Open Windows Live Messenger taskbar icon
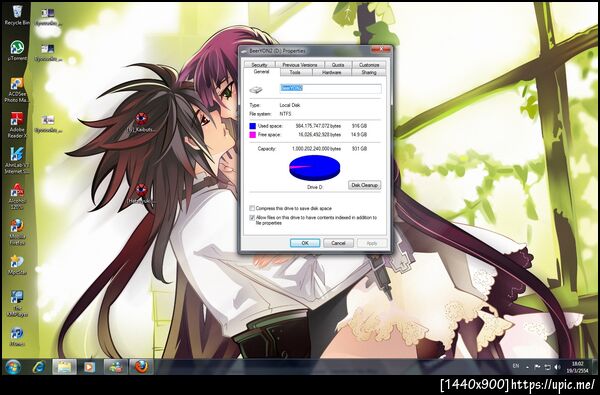Image resolution: width=600 pixels, height=395 pixels. tap(116, 367)
